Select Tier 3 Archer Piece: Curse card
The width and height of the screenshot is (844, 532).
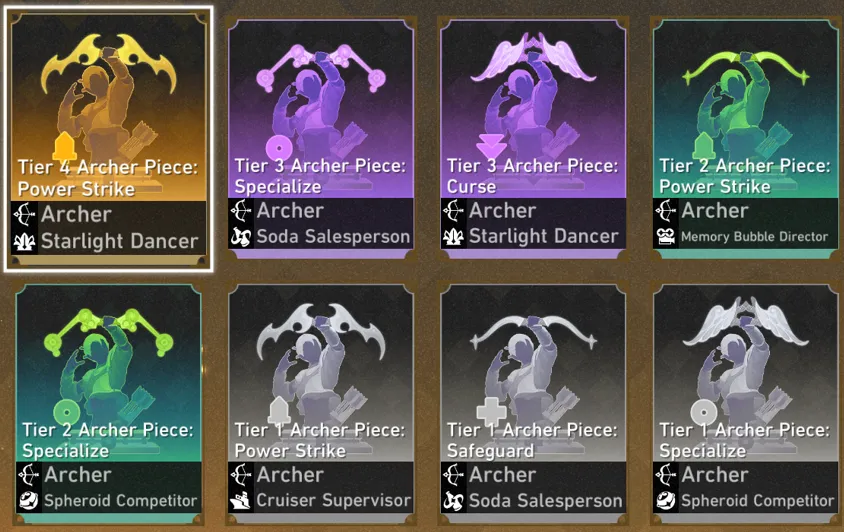tap(533, 139)
